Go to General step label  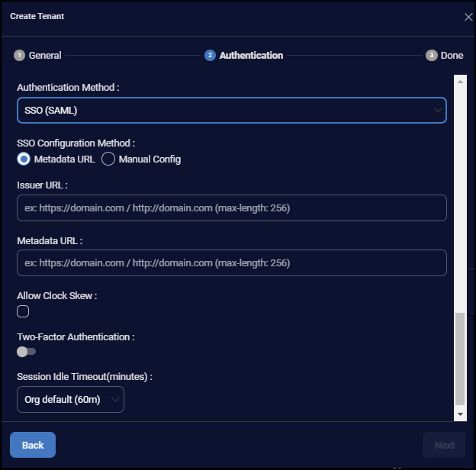click(45, 56)
